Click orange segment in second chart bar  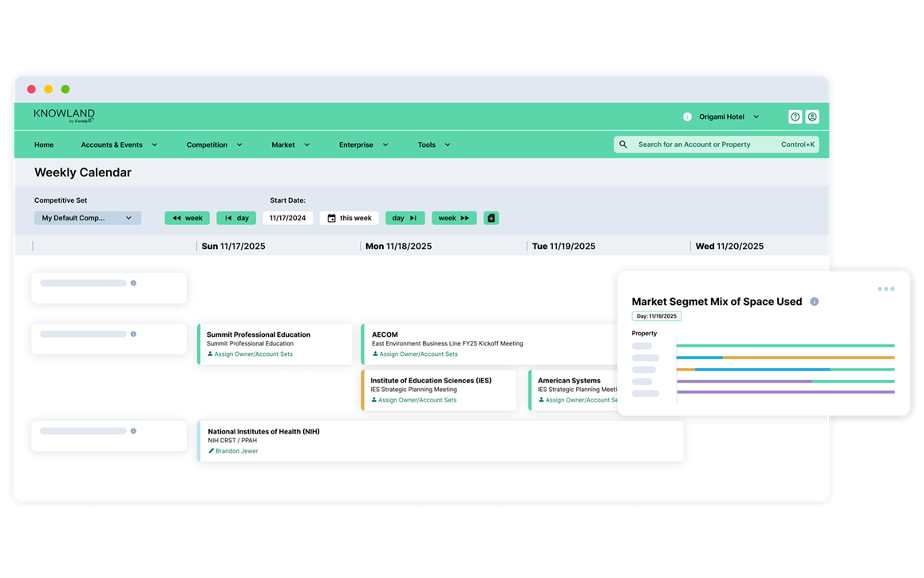click(x=808, y=358)
